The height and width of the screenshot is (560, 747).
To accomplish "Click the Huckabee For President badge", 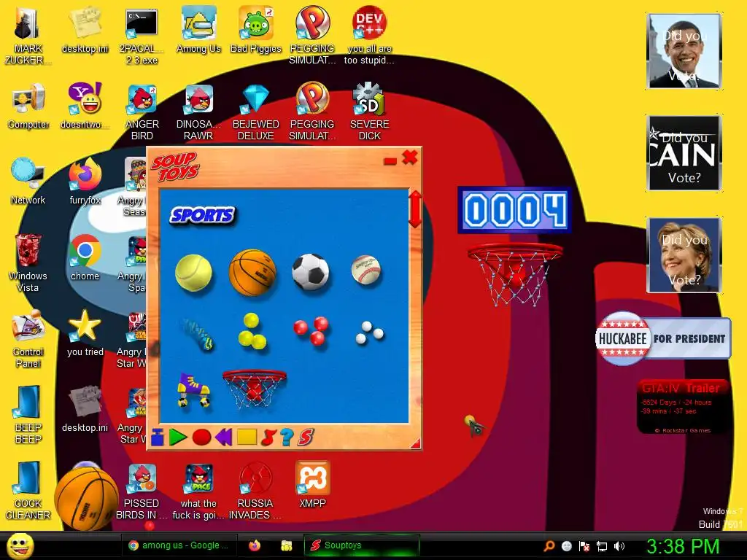I will coord(662,338).
